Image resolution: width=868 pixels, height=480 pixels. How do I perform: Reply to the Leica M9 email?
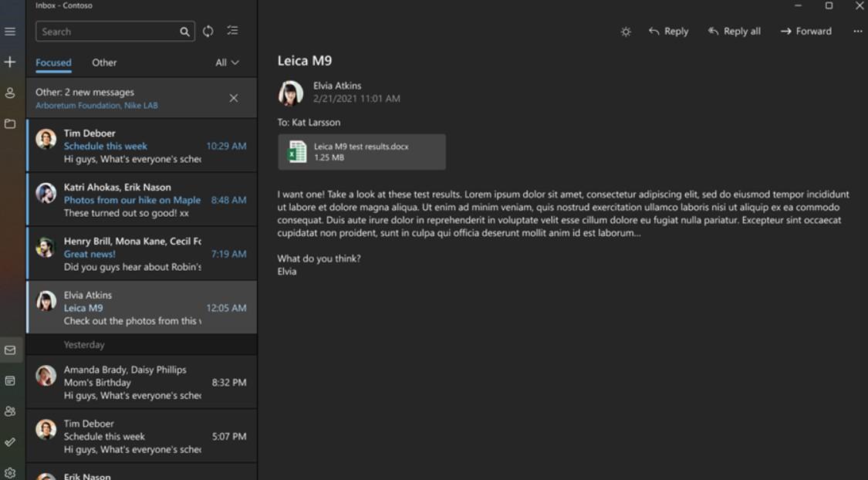668,32
